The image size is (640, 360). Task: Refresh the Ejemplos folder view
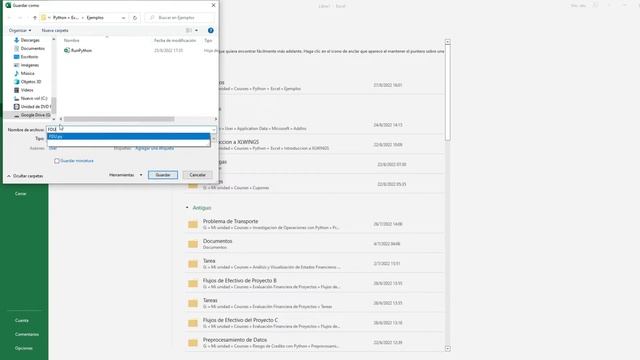[x=135, y=18]
